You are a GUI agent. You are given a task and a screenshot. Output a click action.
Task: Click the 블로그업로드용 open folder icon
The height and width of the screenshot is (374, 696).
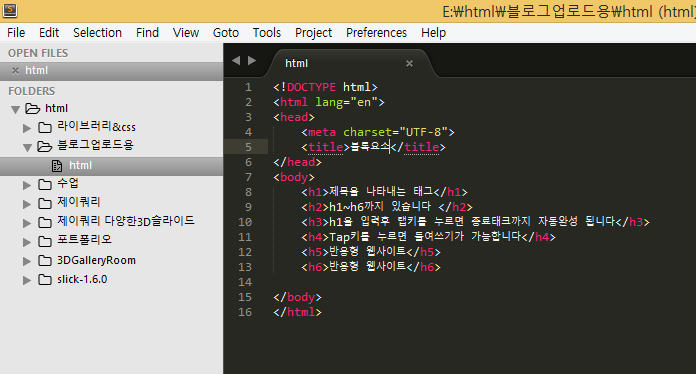(44, 146)
